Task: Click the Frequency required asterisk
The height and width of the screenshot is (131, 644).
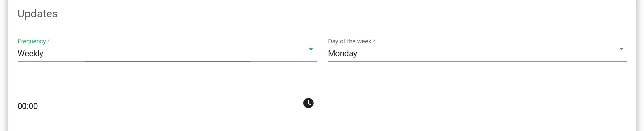Action: (49, 41)
